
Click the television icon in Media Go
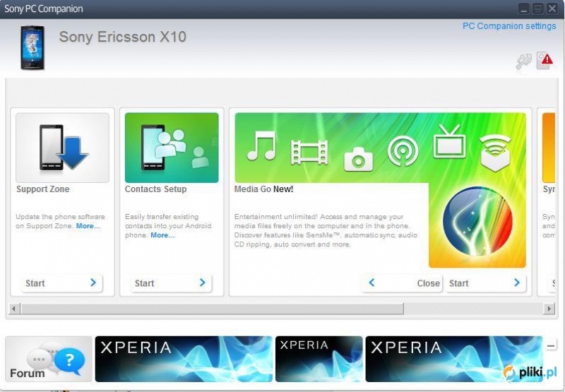coord(449,141)
